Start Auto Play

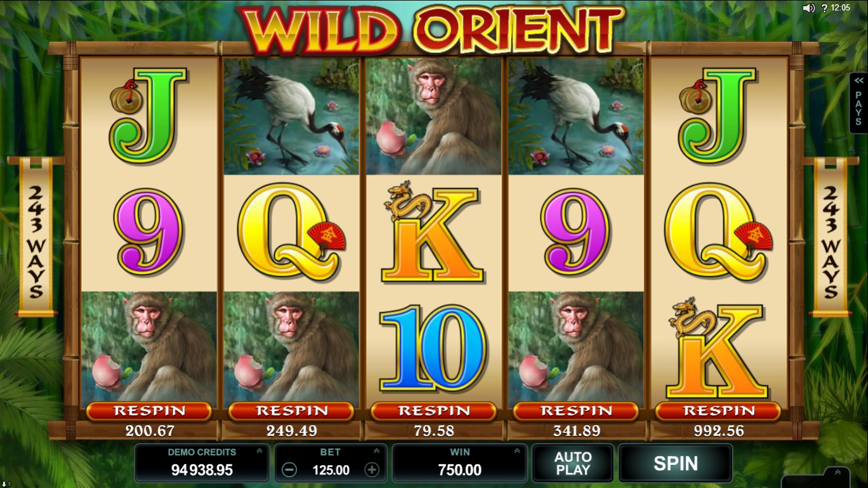(x=573, y=463)
